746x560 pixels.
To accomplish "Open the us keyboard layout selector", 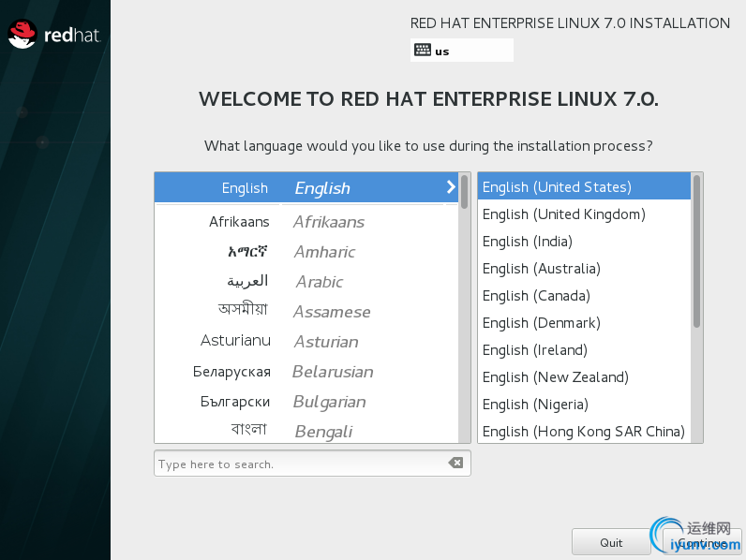I will coord(461,51).
